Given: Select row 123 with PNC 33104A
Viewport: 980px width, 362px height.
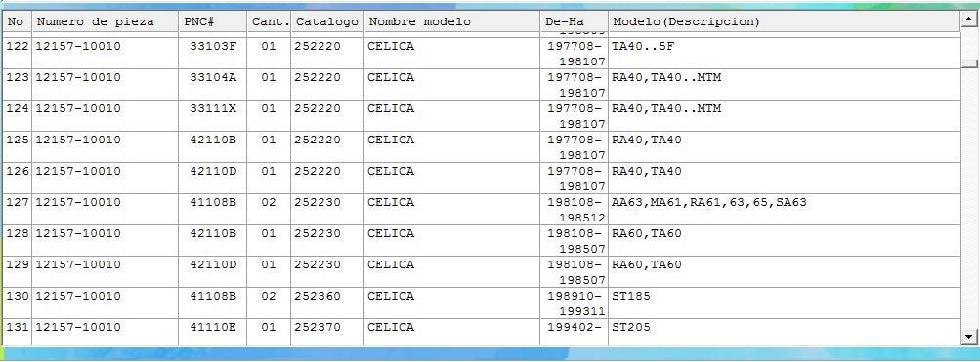Looking at the screenshot, I should [x=482, y=84].
